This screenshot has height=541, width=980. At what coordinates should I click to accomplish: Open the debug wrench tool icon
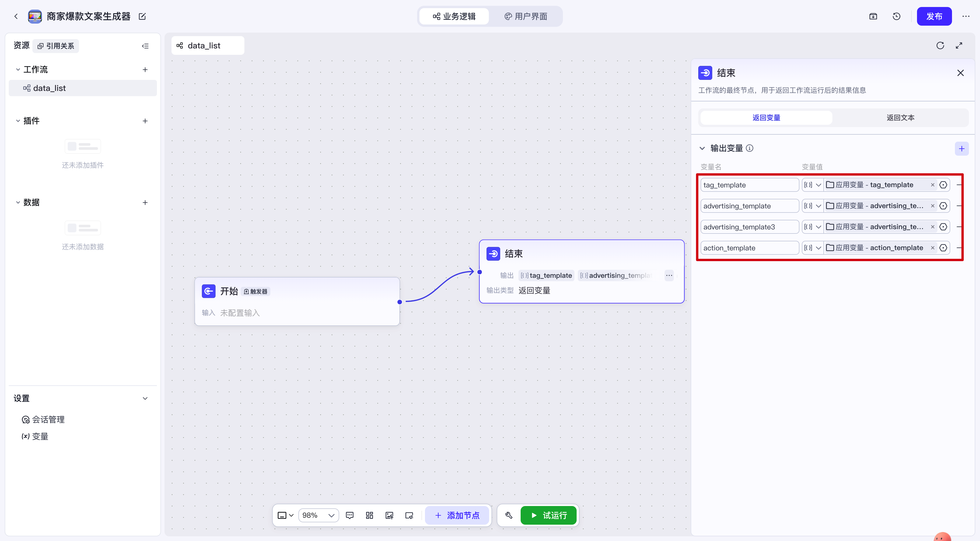pyautogui.click(x=509, y=515)
